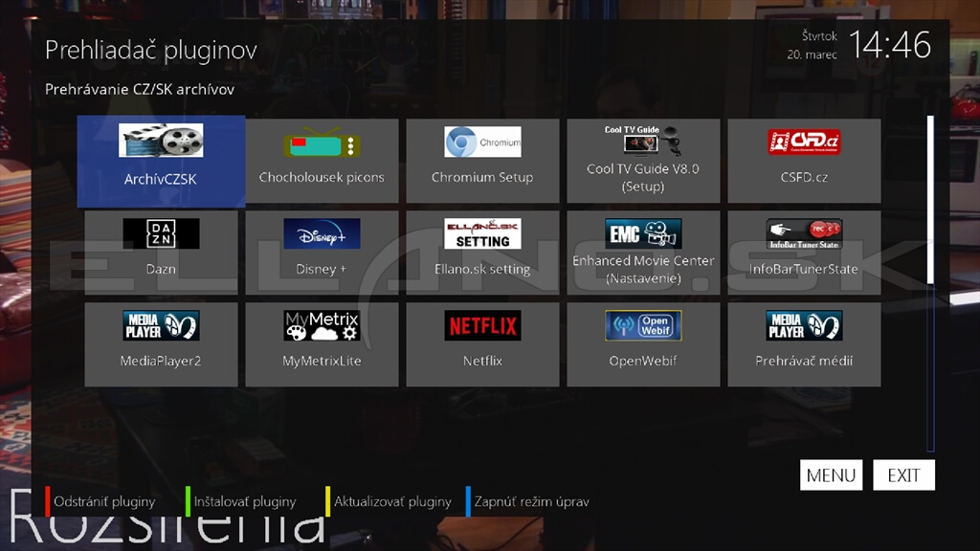Click the OpenWebif label text
The width and height of the screenshot is (980, 551).
coord(643,361)
